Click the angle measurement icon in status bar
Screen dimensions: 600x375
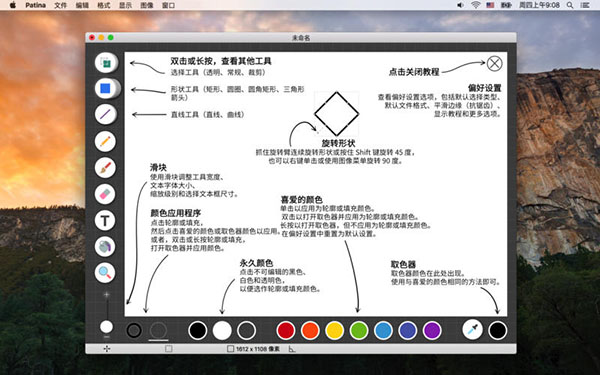pos(292,349)
